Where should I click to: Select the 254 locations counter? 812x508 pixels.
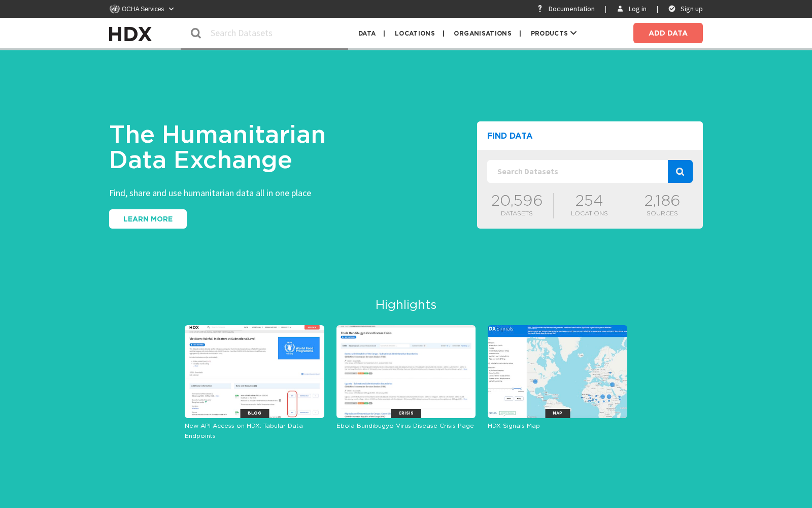(589, 205)
